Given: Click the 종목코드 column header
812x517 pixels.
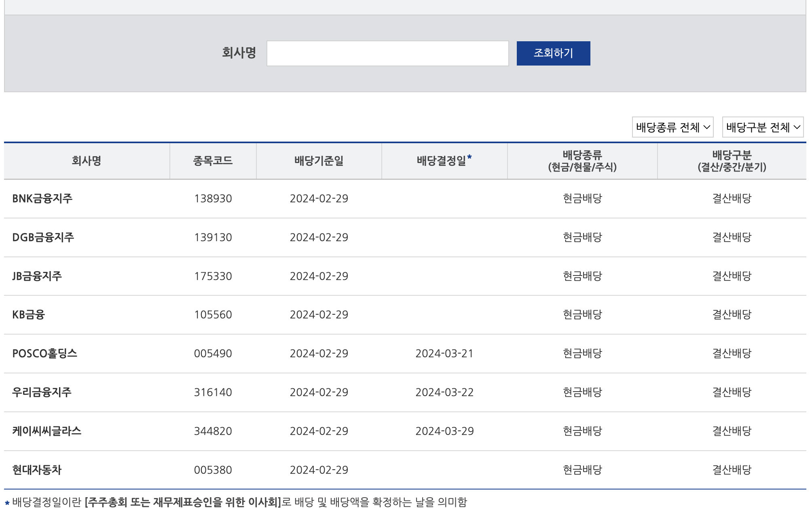Looking at the screenshot, I should click(x=213, y=161).
